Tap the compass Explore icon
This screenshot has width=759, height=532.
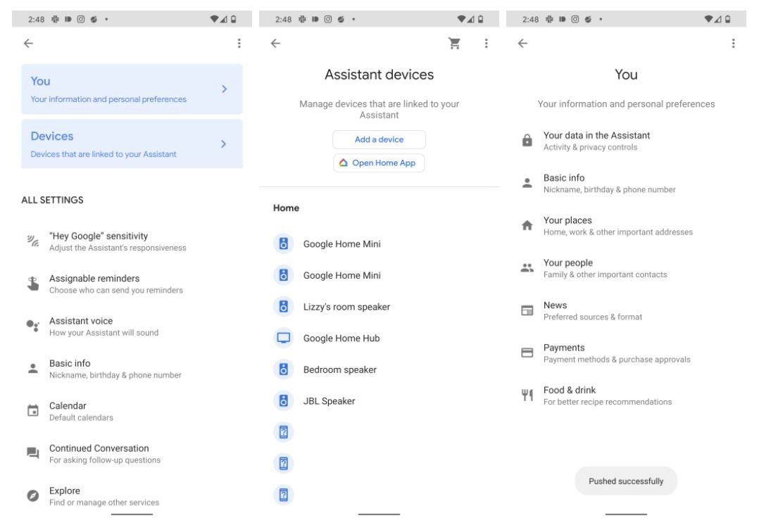click(x=32, y=496)
